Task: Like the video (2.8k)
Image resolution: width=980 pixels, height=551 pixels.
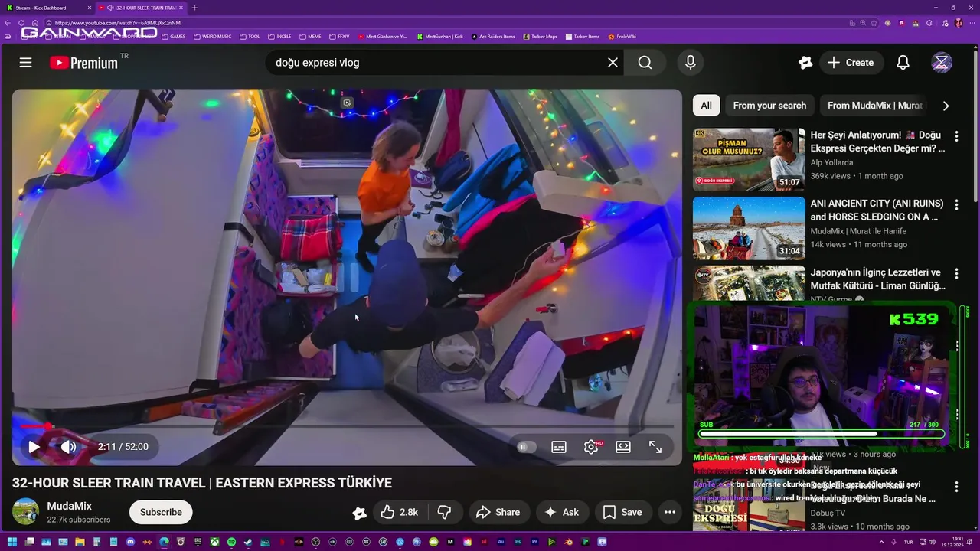Action: (399, 512)
